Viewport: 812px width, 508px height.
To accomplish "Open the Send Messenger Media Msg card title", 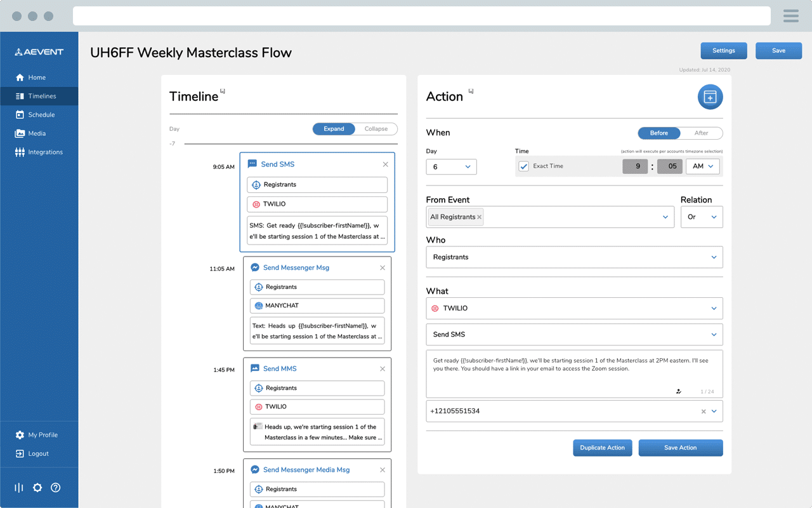I will pyautogui.click(x=306, y=470).
